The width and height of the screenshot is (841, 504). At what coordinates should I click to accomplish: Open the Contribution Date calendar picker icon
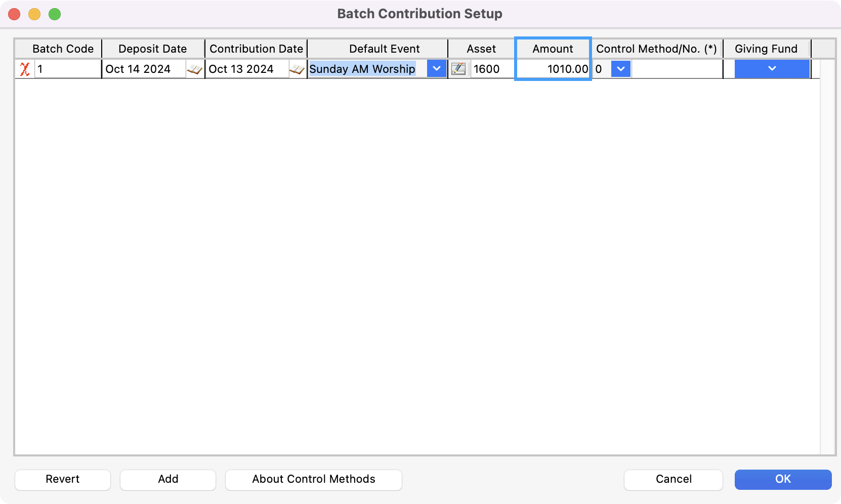(x=297, y=69)
